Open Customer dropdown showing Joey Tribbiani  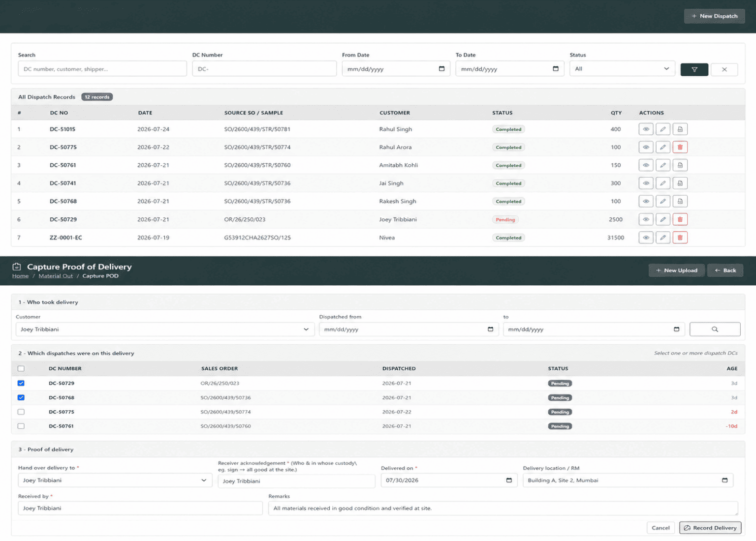pyautogui.click(x=164, y=329)
